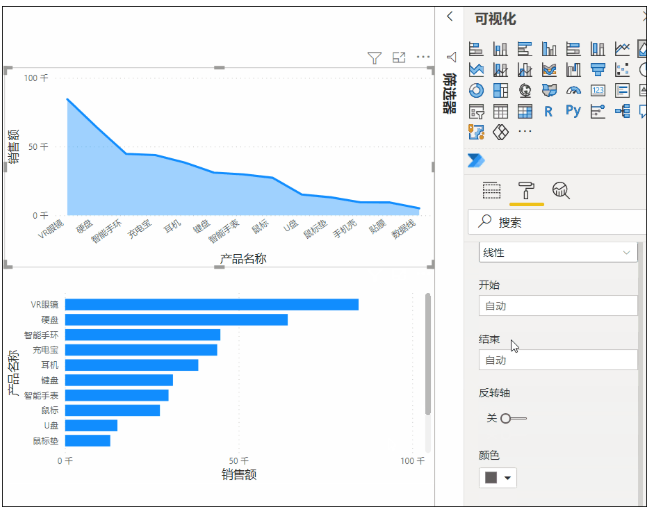Select the donut chart visual
The height and width of the screenshot is (510, 652).
[x=476, y=90]
